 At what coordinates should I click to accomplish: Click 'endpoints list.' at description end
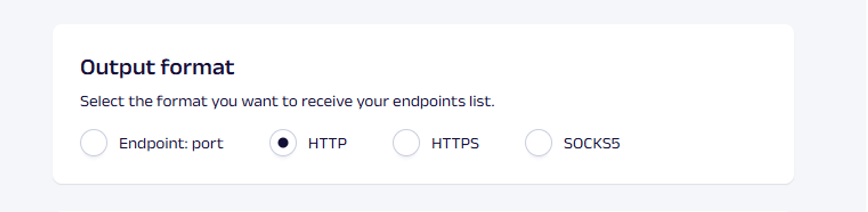pos(444,102)
